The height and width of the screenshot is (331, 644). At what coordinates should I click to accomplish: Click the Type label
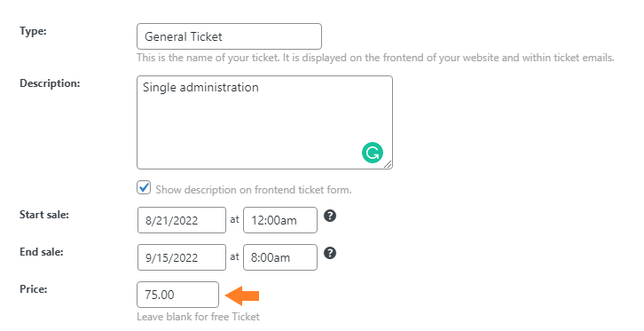click(x=34, y=31)
